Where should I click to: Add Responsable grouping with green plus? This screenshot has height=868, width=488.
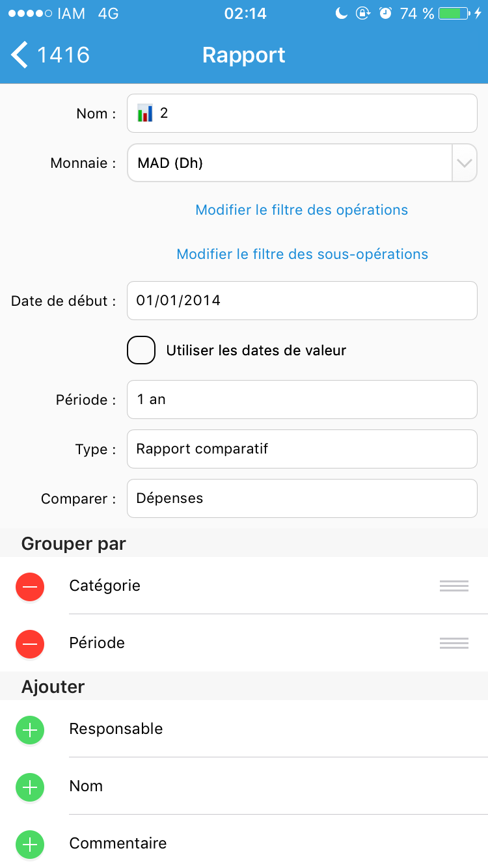tap(30, 729)
